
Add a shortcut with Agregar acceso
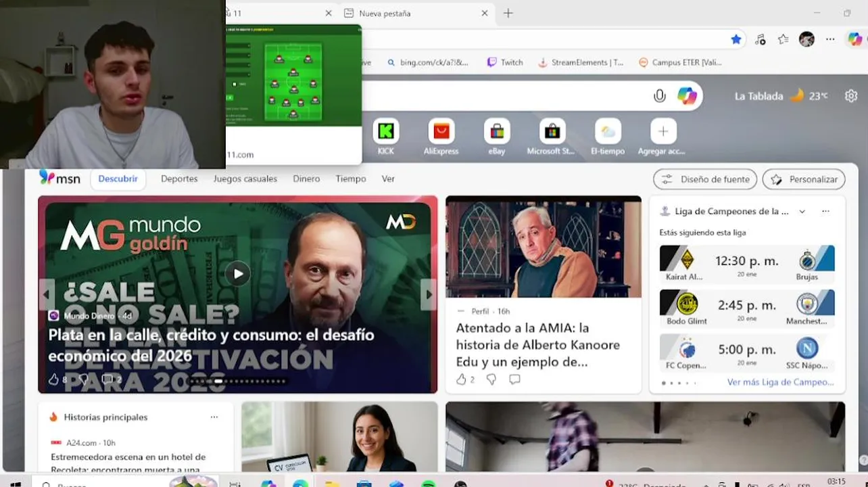tap(662, 137)
